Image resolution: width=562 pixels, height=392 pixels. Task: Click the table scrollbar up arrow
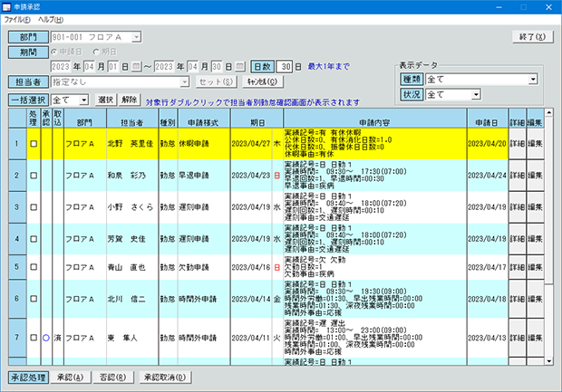(x=548, y=112)
